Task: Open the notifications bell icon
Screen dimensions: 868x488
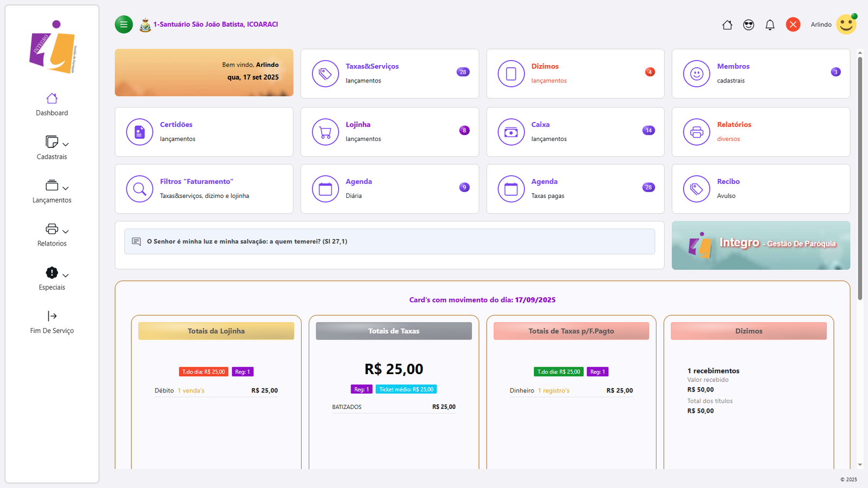Action: [x=769, y=25]
